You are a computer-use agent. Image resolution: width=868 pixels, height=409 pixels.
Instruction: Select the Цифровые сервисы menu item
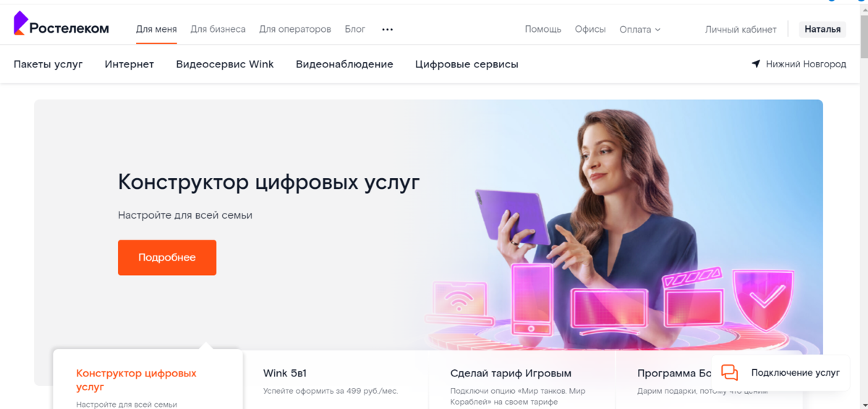[467, 64]
